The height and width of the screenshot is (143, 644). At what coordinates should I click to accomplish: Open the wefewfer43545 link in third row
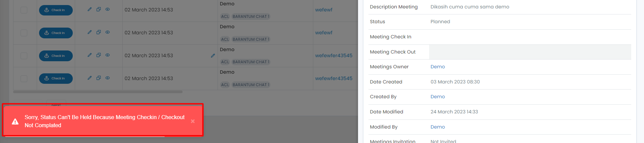click(334, 56)
